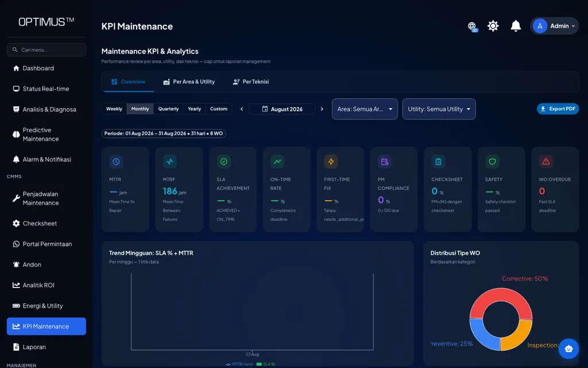The width and height of the screenshot is (588, 368).
Task: Select the Quarterly period option
Action: (x=168, y=109)
